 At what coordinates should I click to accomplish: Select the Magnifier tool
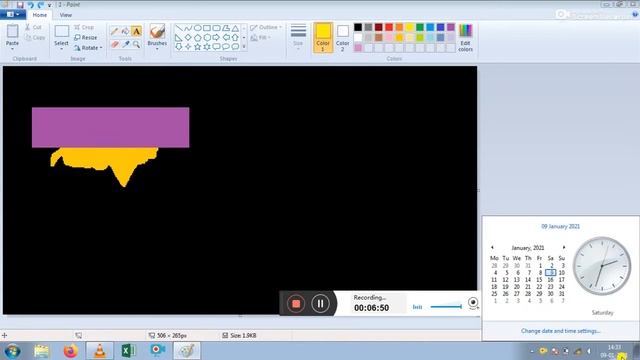tap(136, 44)
